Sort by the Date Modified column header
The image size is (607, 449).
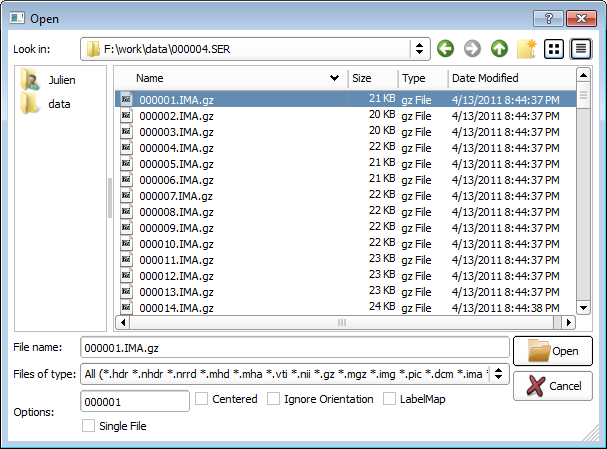485,78
